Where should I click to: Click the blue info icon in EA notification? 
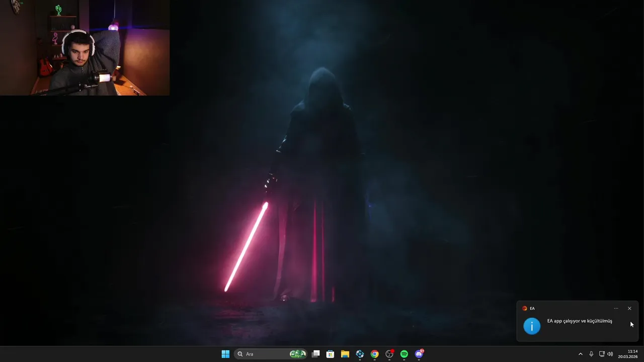pyautogui.click(x=532, y=326)
